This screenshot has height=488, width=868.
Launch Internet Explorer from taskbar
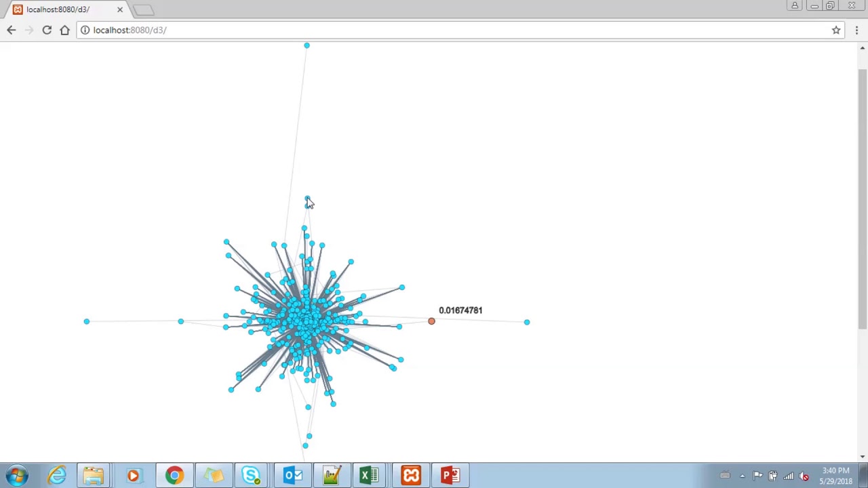pos(57,475)
